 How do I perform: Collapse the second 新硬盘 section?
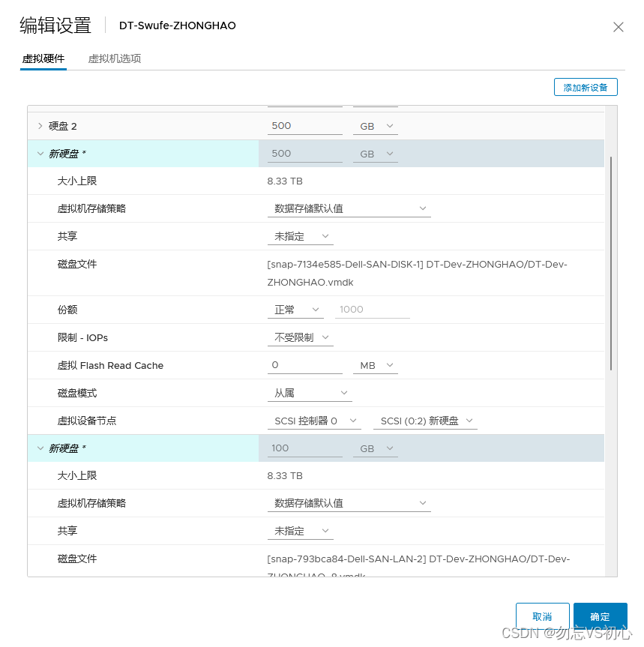[40, 448]
